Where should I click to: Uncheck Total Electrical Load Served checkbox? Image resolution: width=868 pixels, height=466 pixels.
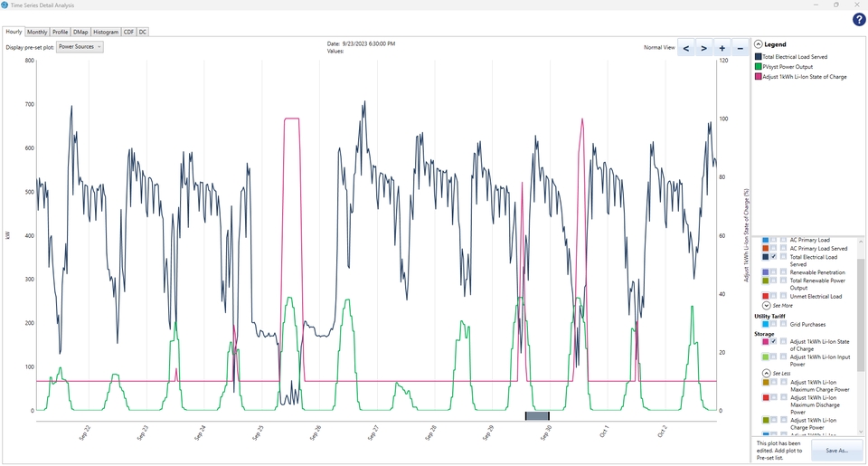click(x=774, y=257)
